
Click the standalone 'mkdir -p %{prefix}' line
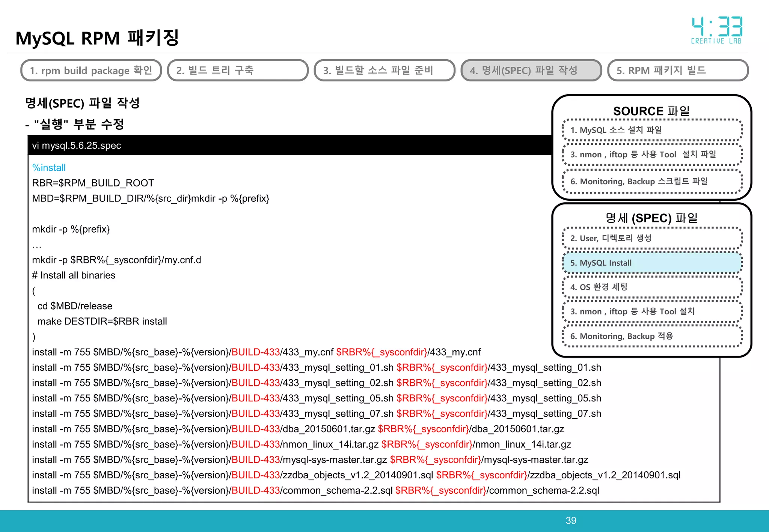71,229
